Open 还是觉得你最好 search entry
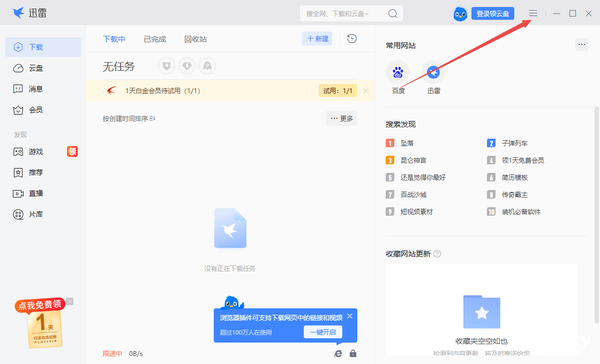 click(416, 178)
